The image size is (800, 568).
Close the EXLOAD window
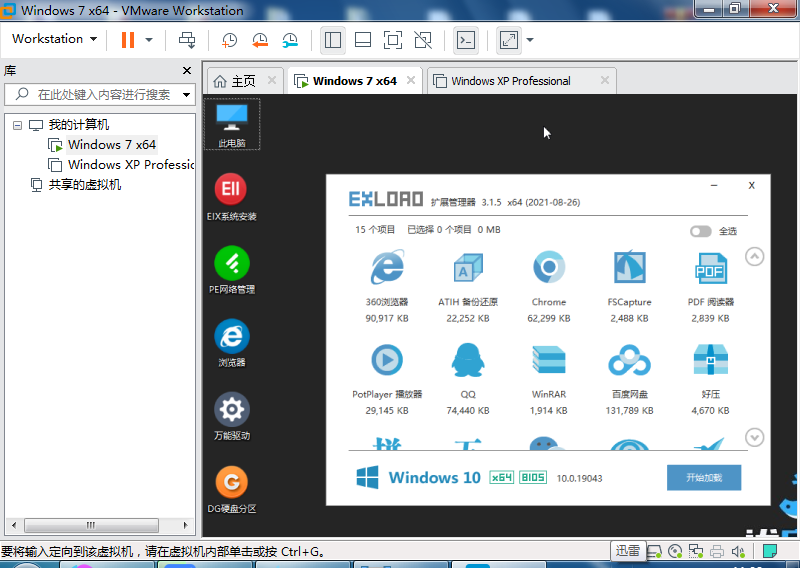tap(751, 186)
